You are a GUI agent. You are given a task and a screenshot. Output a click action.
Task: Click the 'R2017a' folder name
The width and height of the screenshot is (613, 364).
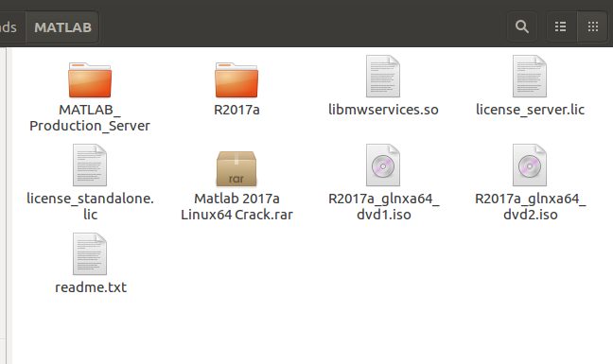(236, 110)
